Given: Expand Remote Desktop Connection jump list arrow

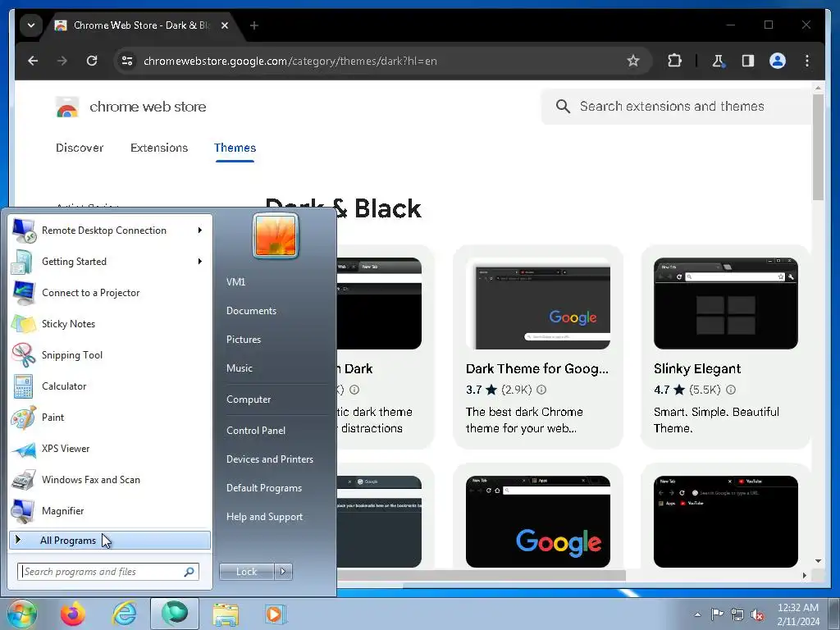Looking at the screenshot, I should pyautogui.click(x=200, y=231).
